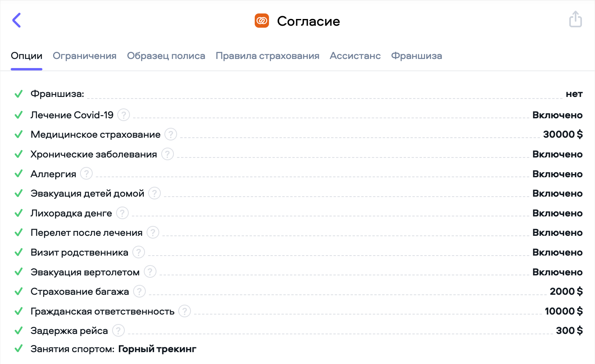Switch to the Ограничения tab
Screen dimensions: 595x364
[84, 56]
